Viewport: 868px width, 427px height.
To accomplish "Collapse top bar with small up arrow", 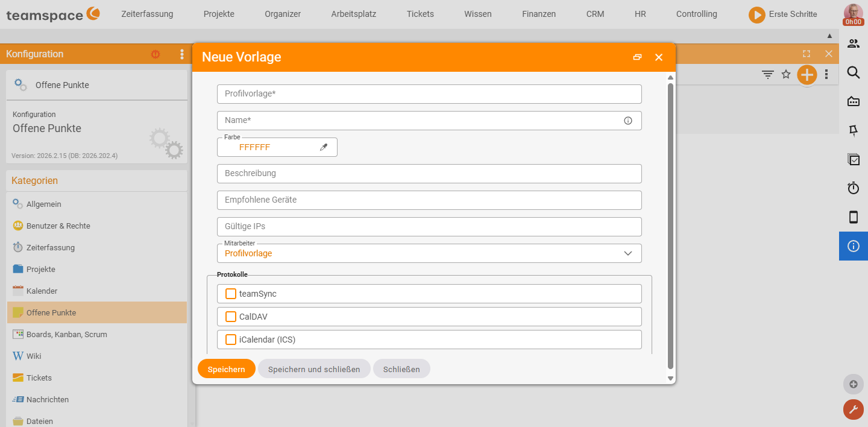I will [829, 36].
